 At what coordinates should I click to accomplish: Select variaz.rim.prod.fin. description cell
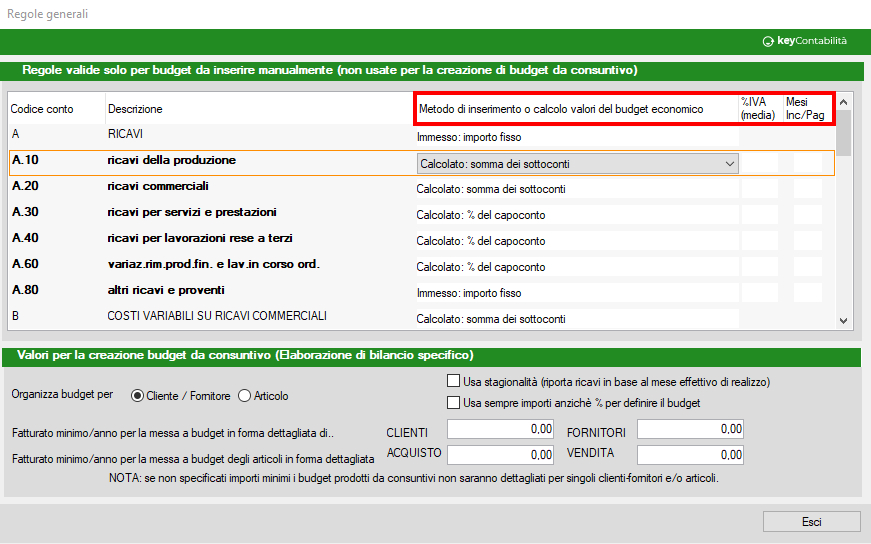coord(214,264)
